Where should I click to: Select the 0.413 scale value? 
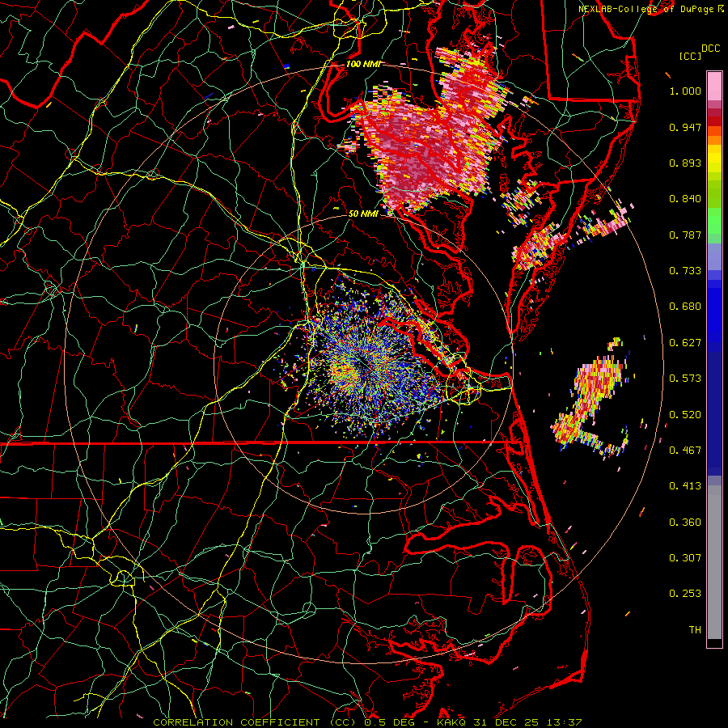(x=685, y=486)
